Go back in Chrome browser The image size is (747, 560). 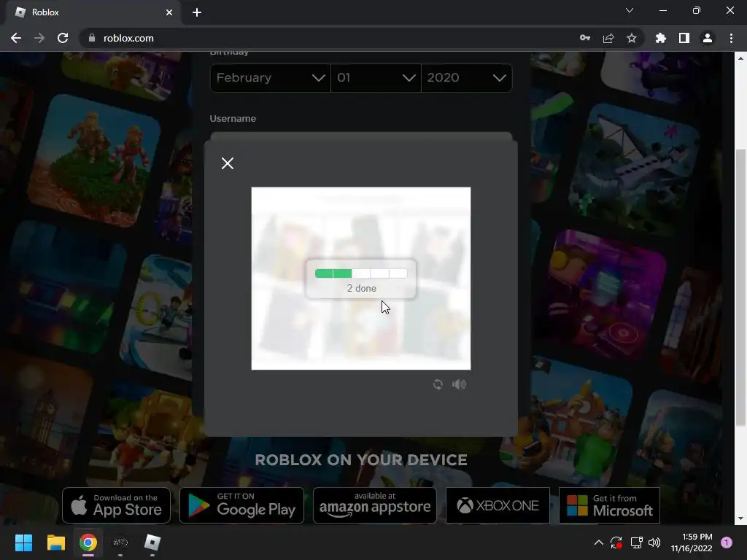point(16,38)
